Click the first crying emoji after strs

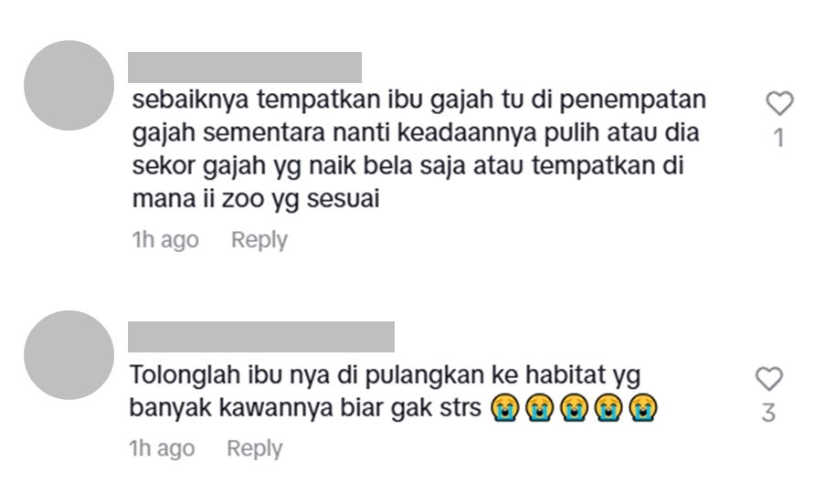504,408
